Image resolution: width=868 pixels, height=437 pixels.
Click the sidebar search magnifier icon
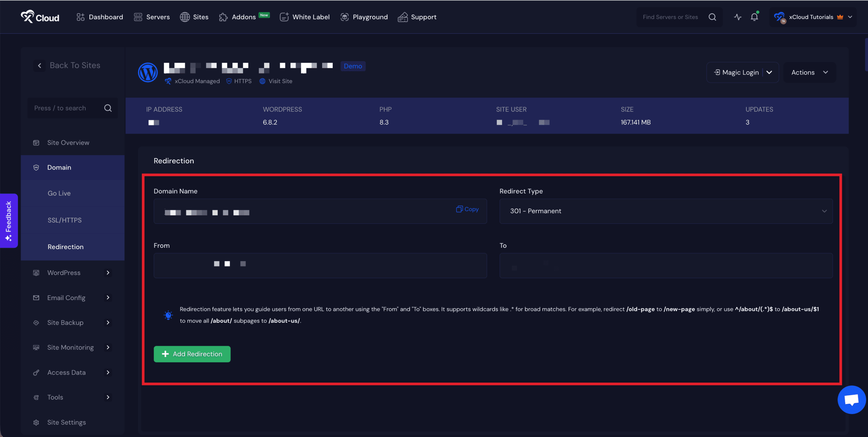pyautogui.click(x=108, y=108)
